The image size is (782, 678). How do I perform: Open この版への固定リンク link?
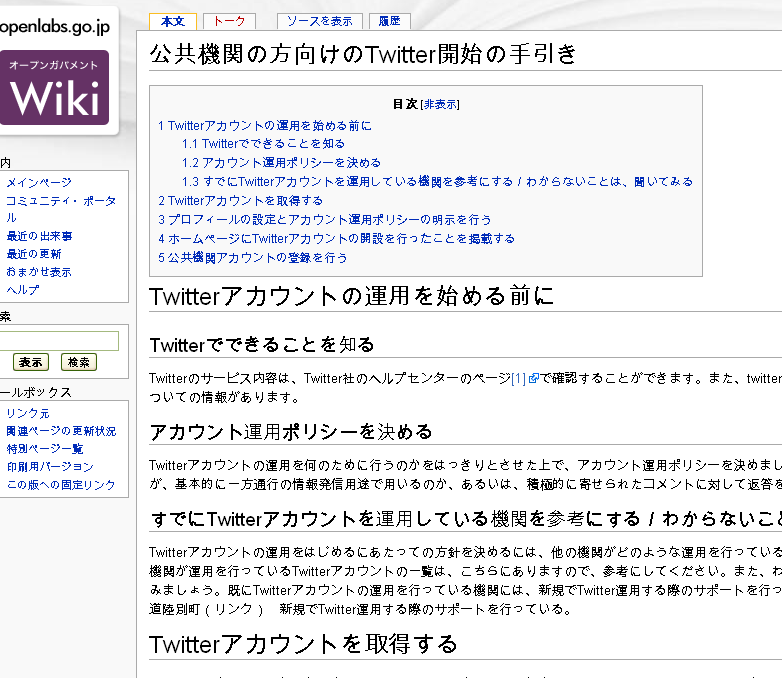pos(61,485)
